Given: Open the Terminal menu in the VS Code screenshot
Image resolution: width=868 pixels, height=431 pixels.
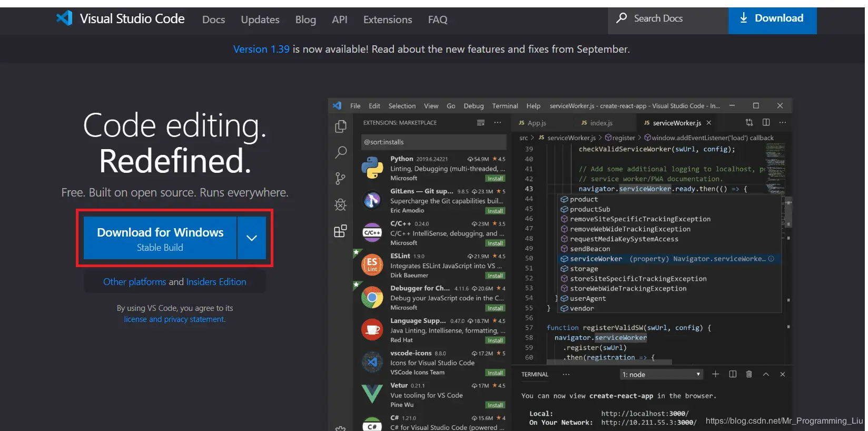Looking at the screenshot, I should point(505,106).
